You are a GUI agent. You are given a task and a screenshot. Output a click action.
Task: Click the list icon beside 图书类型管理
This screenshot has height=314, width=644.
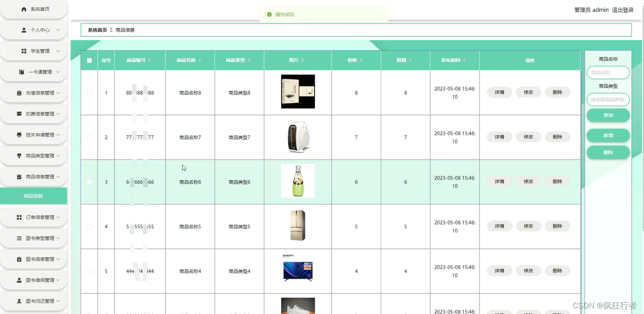[x=19, y=238]
